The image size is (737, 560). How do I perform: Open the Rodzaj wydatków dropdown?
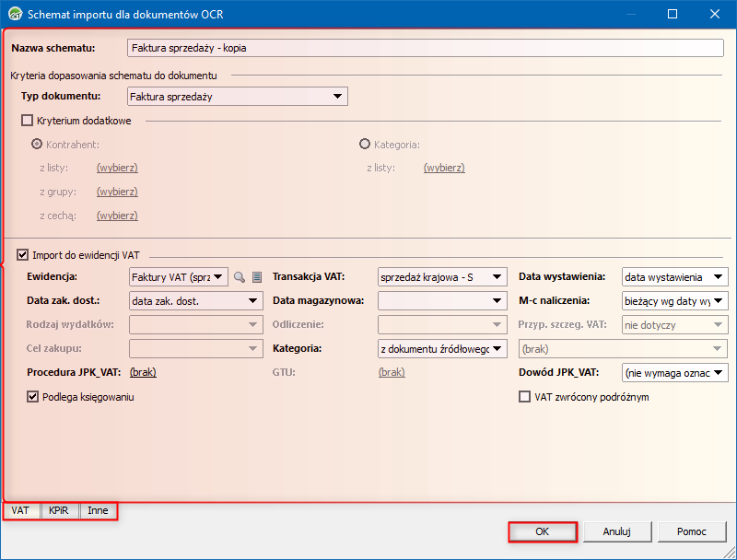click(x=196, y=325)
